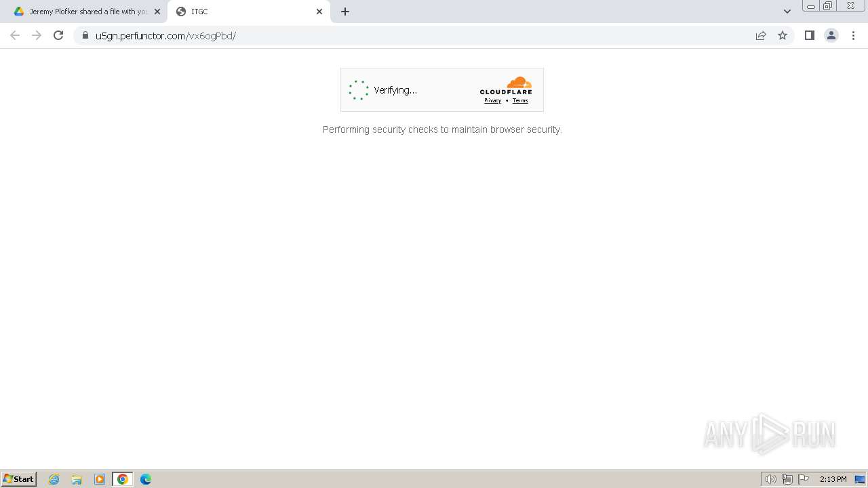The height and width of the screenshot is (488, 868).
Task: Click the system clock 2:13 PM
Action: pos(833,479)
